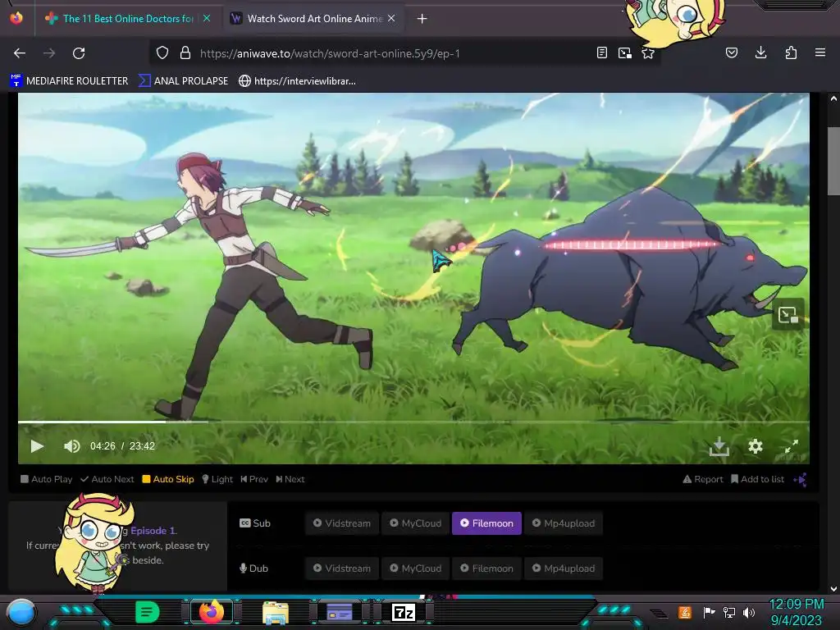The width and height of the screenshot is (840, 630).
Task: Click the Episode 1 link
Action: [x=153, y=531]
